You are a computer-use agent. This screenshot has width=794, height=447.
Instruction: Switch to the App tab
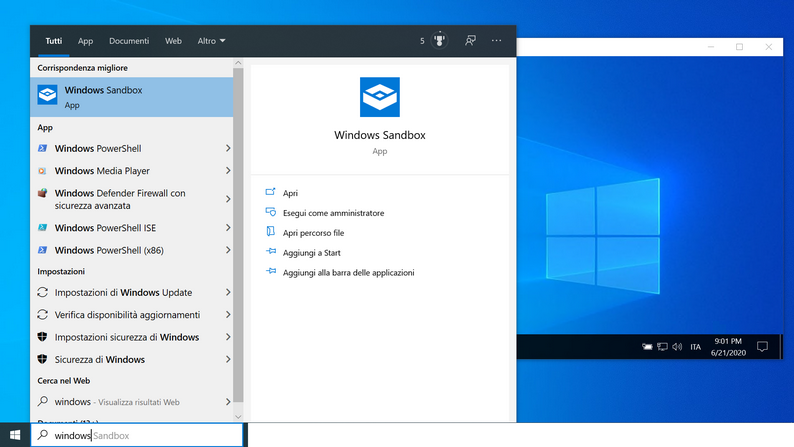coord(85,41)
